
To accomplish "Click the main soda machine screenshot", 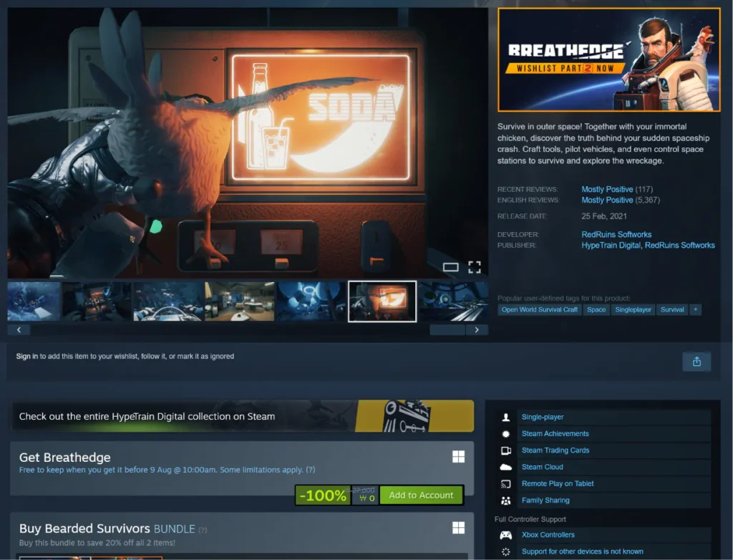I will [x=248, y=143].
